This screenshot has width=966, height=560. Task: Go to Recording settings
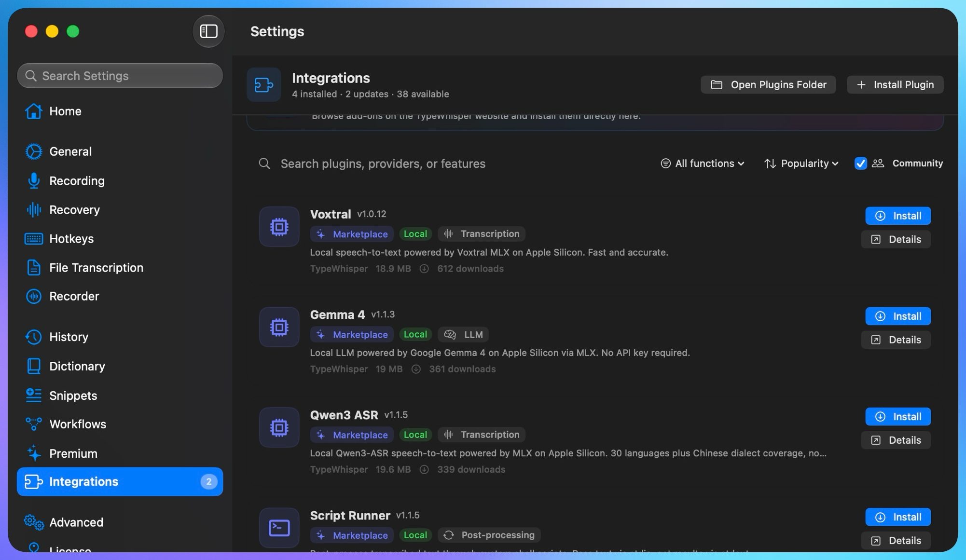[120, 181]
